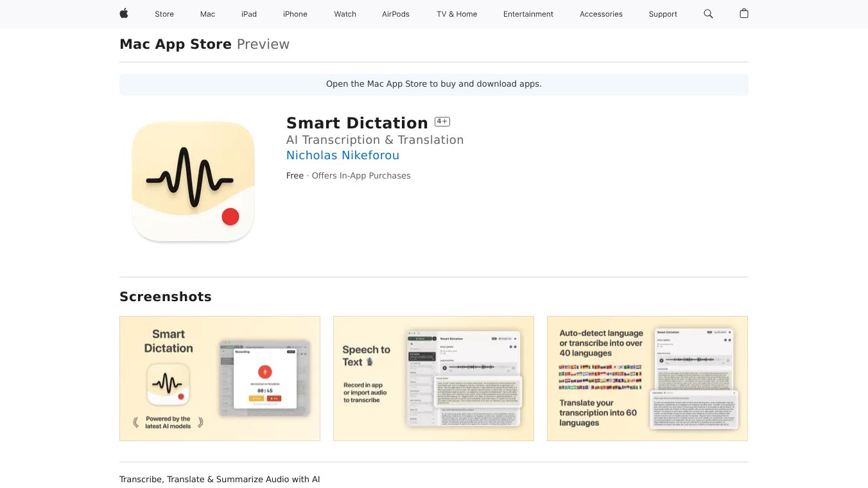Open the Mac menu
Viewport: 868px width, 488px height.
click(207, 14)
